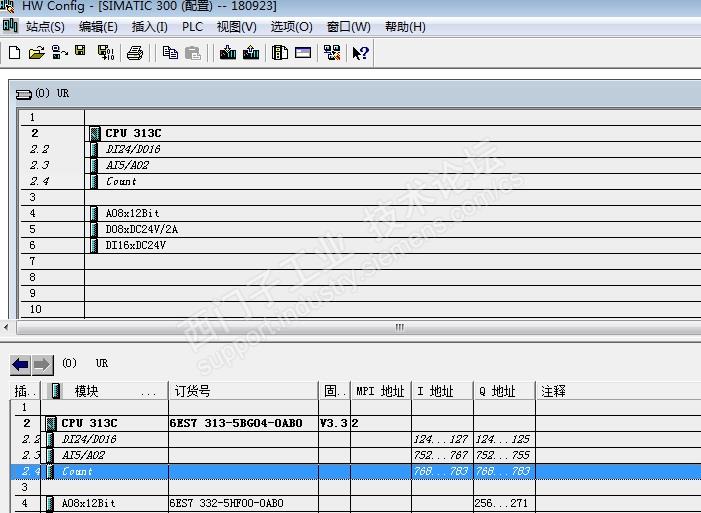This screenshot has width=701, height=513.
Task: Select AO8x12Bit module in rack slot 4
Action: tap(132, 213)
